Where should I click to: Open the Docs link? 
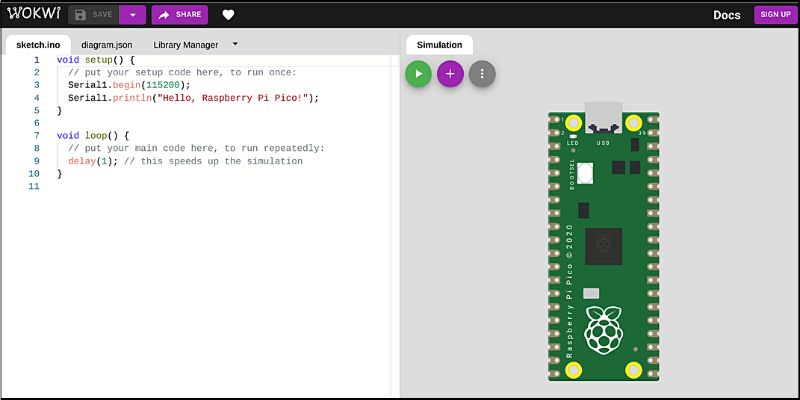click(x=727, y=15)
